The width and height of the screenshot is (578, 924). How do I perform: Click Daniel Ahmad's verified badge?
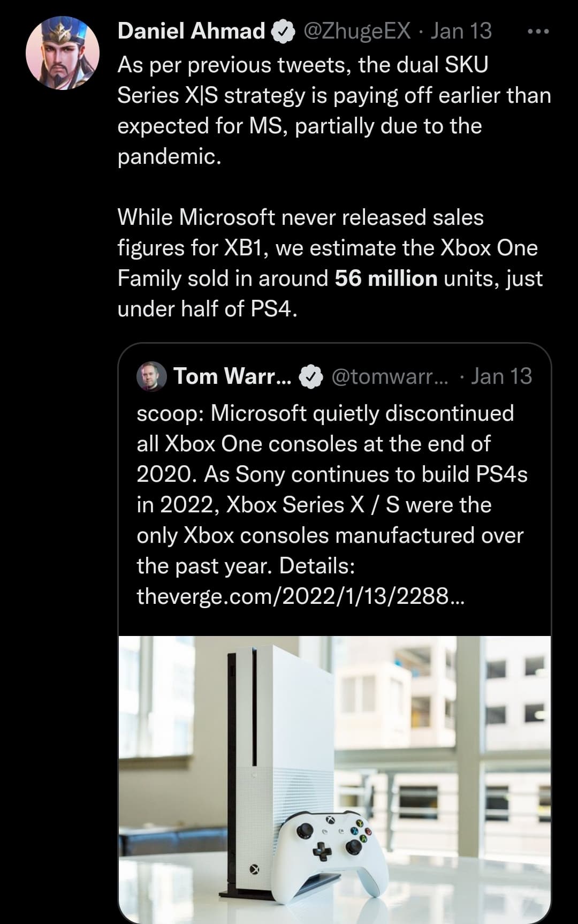tap(284, 32)
